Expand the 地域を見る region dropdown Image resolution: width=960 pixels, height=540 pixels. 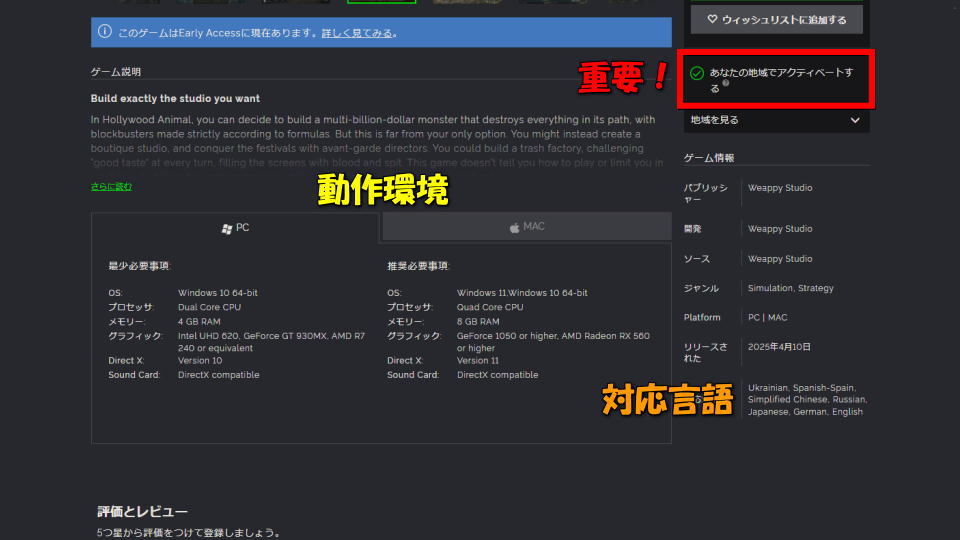tap(776, 120)
